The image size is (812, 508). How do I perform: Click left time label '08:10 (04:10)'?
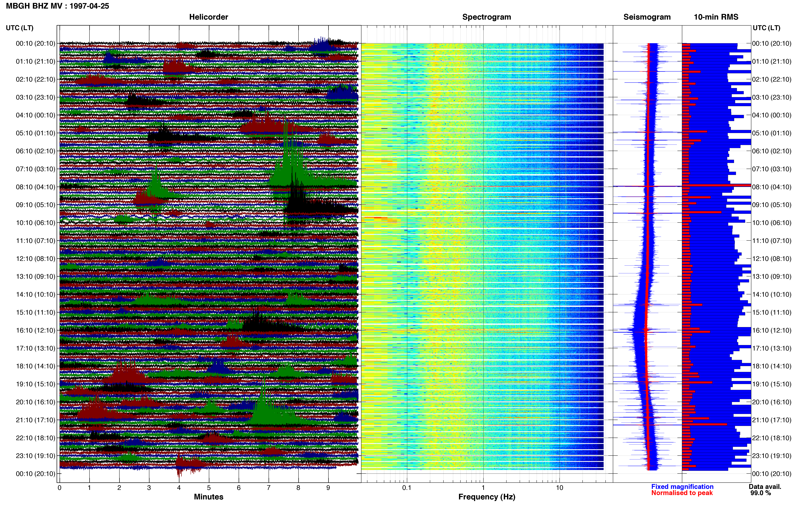point(35,187)
